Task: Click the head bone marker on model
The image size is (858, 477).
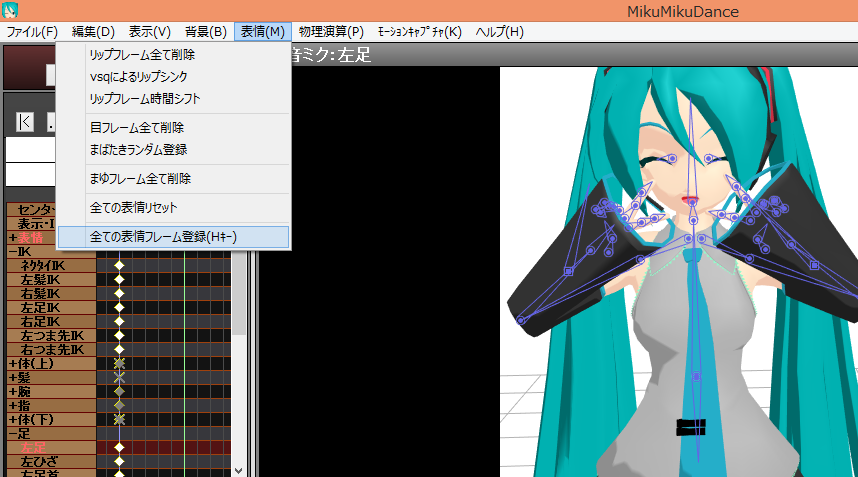Action: [x=693, y=203]
